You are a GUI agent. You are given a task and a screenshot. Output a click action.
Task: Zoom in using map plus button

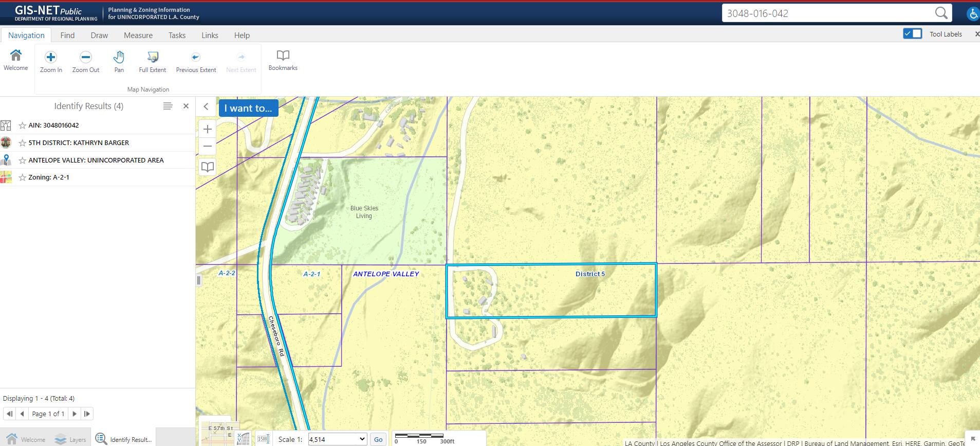[x=208, y=129]
